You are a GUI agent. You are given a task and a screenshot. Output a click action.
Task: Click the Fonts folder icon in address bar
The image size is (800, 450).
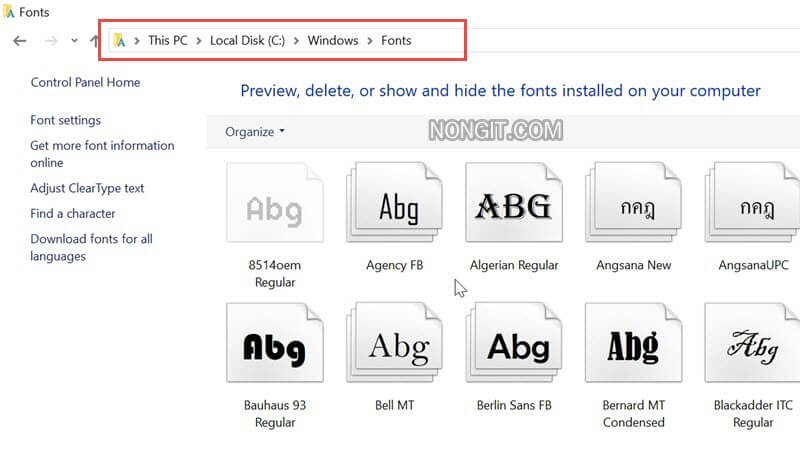coord(119,40)
